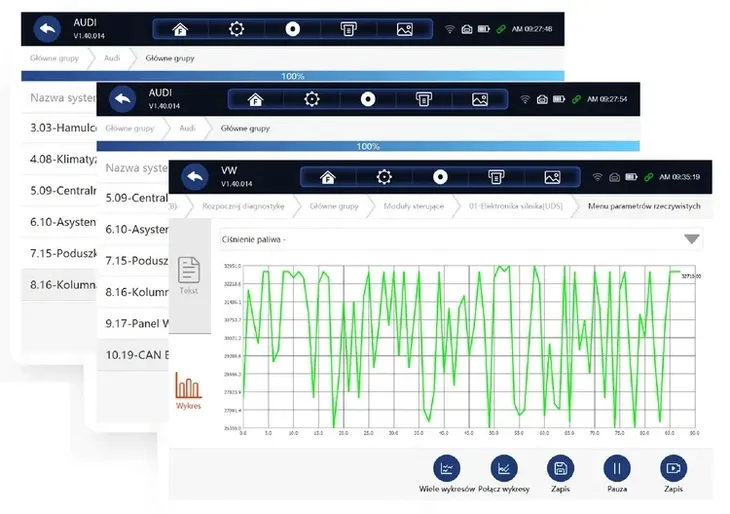Click the green link icon in VW window
Screen dimensions: 730x514
click(649, 177)
